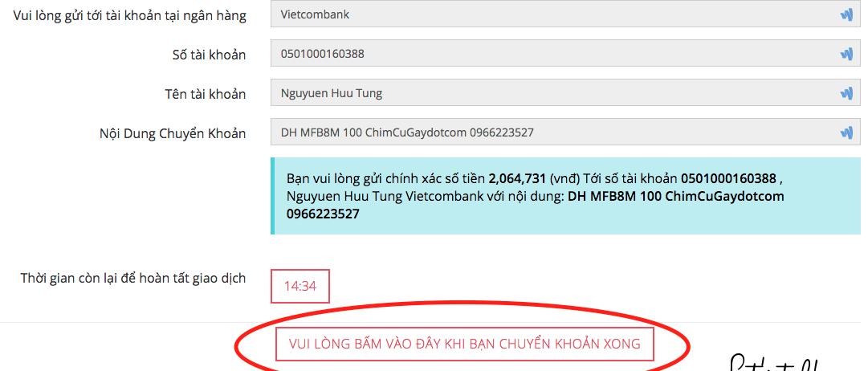Click bold 0966223527 text in the notice
868x371 pixels.
tap(323, 214)
